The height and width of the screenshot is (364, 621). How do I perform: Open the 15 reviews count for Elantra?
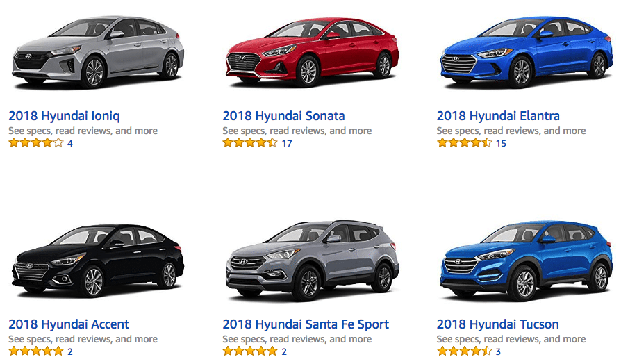pyautogui.click(x=501, y=143)
